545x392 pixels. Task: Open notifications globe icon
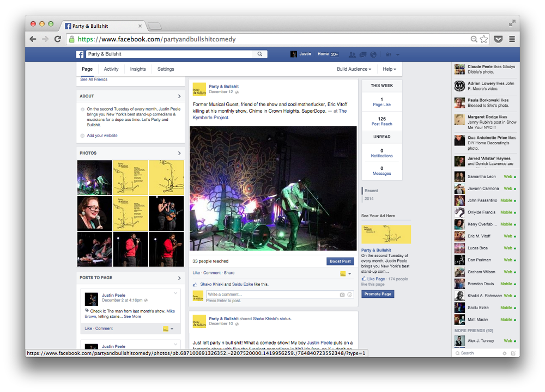373,54
